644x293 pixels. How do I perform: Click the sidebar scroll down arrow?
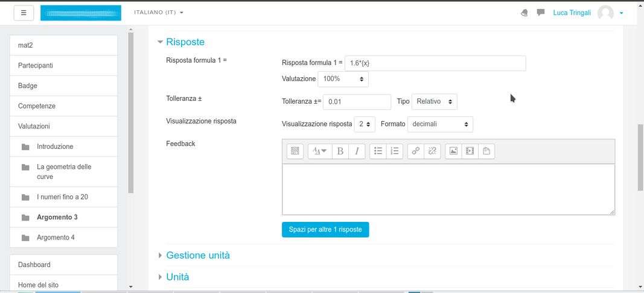click(130, 286)
